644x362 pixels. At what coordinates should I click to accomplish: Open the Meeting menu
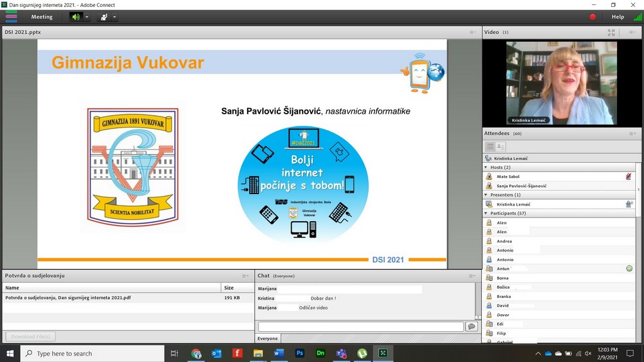pyautogui.click(x=42, y=17)
